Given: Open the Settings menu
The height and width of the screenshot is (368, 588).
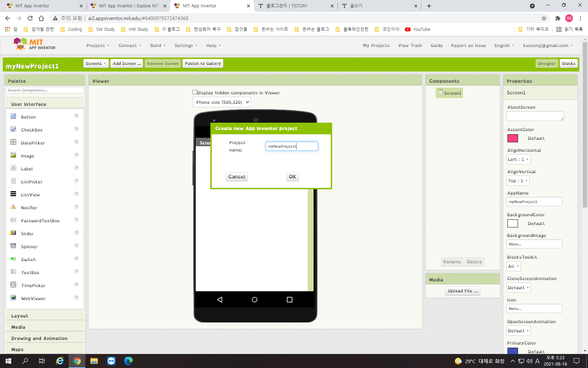Looking at the screenshot, I should pyautogui.click(x=186, y=46).
